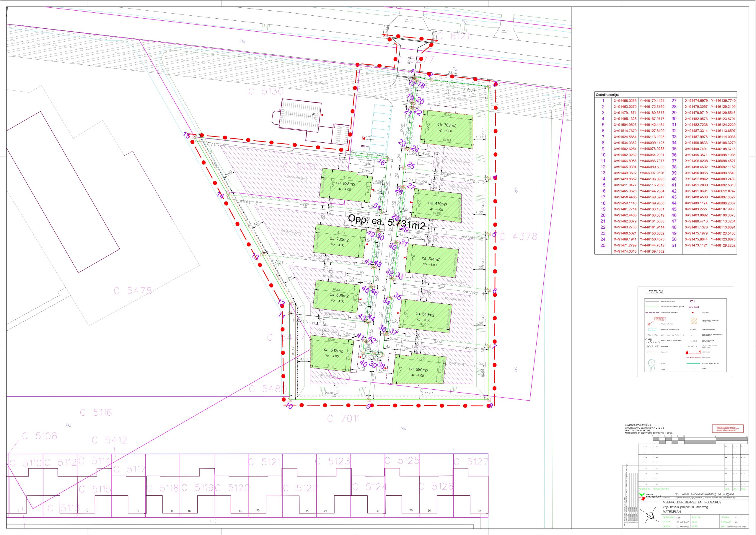Click the OMSCHRIJVING column header
The image size is (756, 535).
[x=661, y=489]
